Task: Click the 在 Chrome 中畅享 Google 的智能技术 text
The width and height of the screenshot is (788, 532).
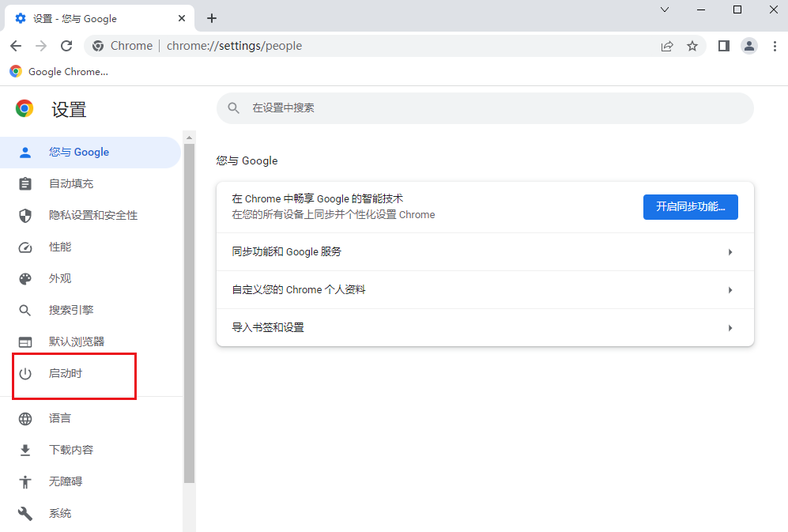Action: click(x=317, y=198)
